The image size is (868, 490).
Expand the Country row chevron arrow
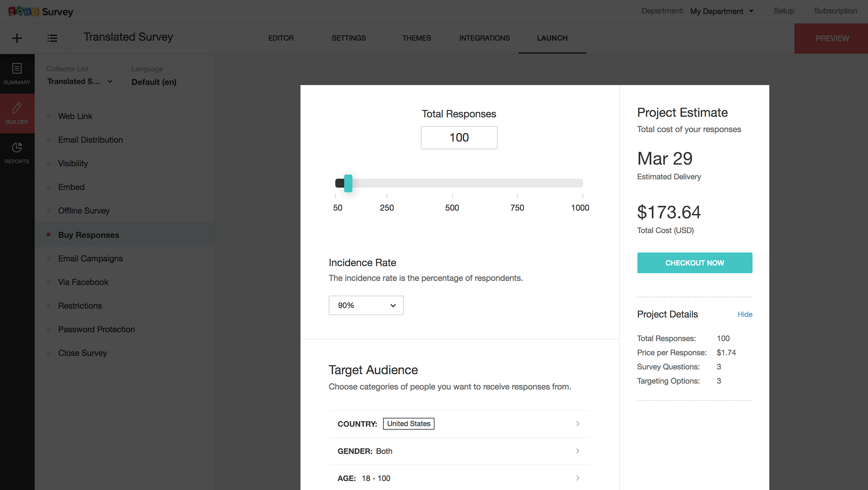click(x=578, y=424)
